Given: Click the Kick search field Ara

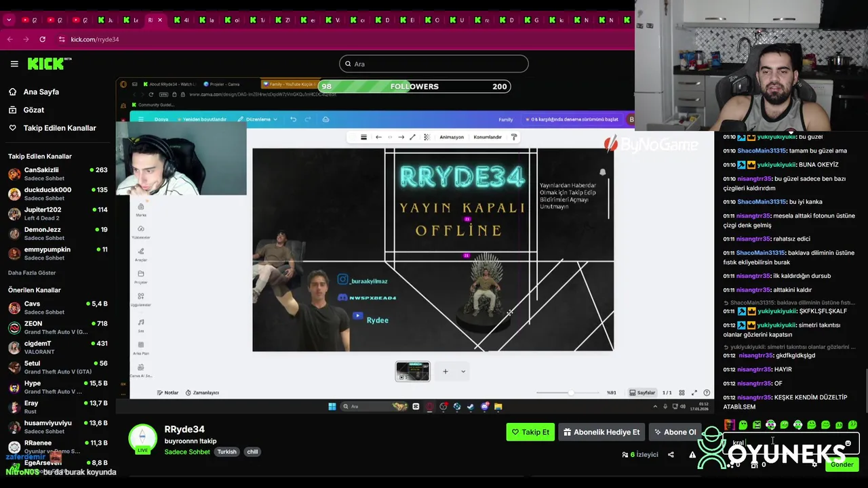Looking at the screenshot, I should pos(434,64).
